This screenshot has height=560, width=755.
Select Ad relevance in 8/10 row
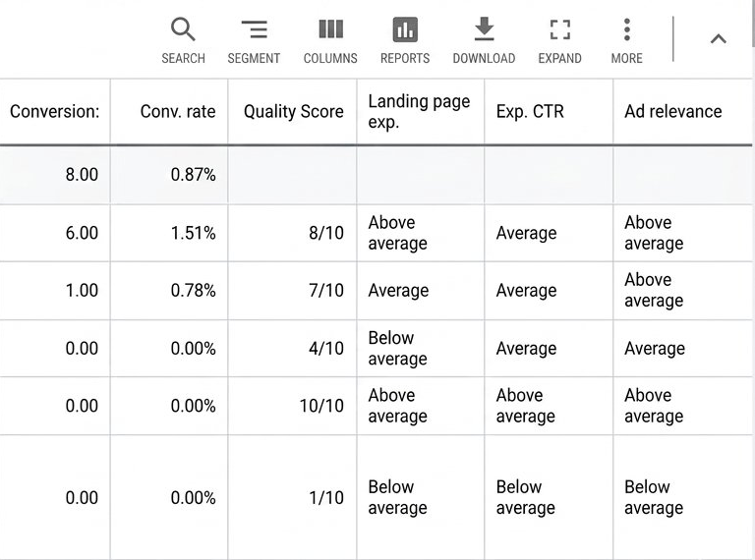[654, 233]
